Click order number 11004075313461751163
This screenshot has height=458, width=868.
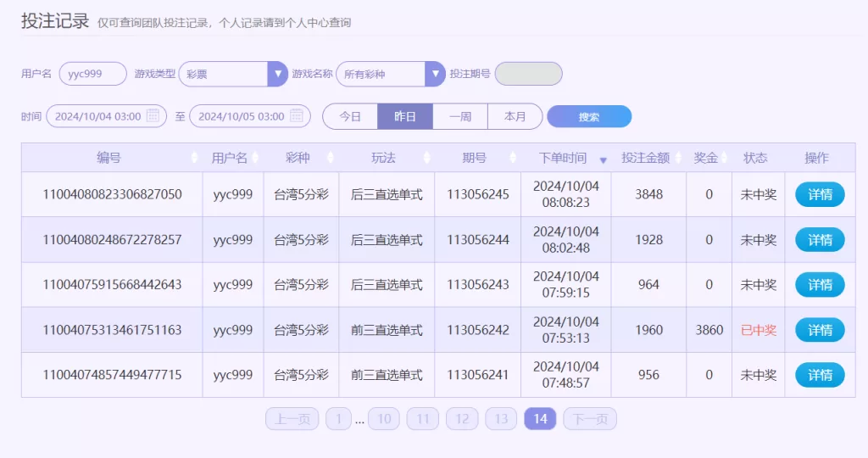113,330
